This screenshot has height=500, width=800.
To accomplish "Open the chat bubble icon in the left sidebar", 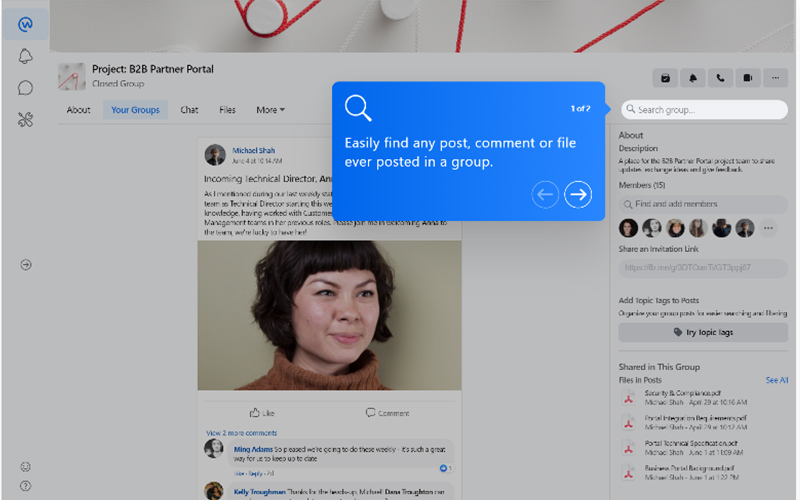I will pos(26,88).
